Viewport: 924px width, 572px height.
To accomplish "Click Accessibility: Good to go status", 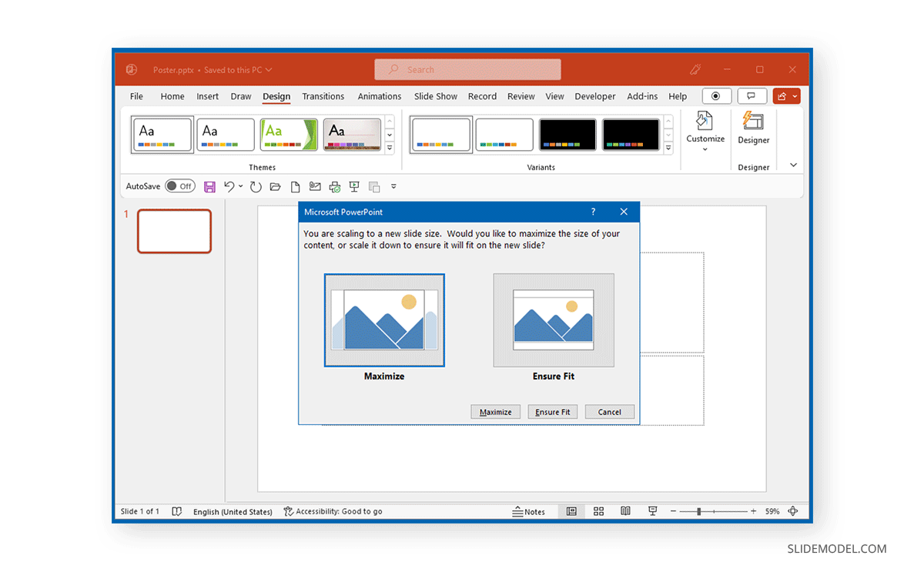I will 333,511.
